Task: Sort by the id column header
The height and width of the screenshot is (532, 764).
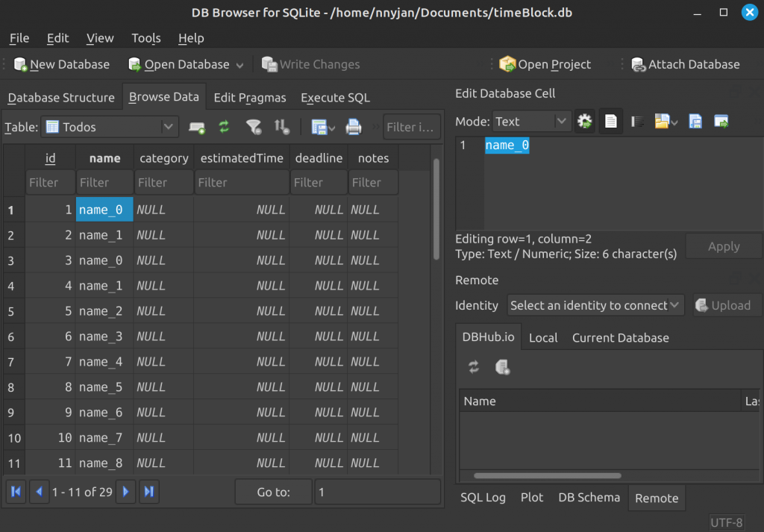Action: (x=50, y=158)
